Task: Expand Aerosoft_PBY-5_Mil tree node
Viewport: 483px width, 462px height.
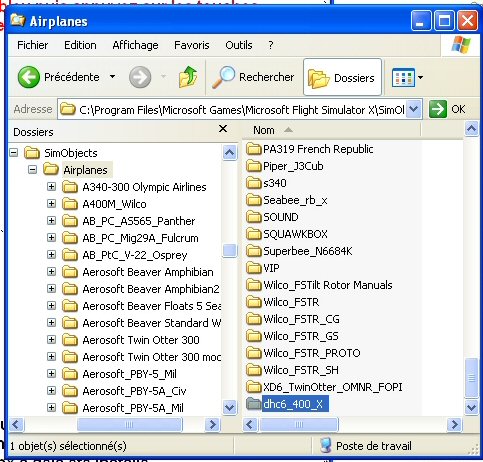Action: 51,374
